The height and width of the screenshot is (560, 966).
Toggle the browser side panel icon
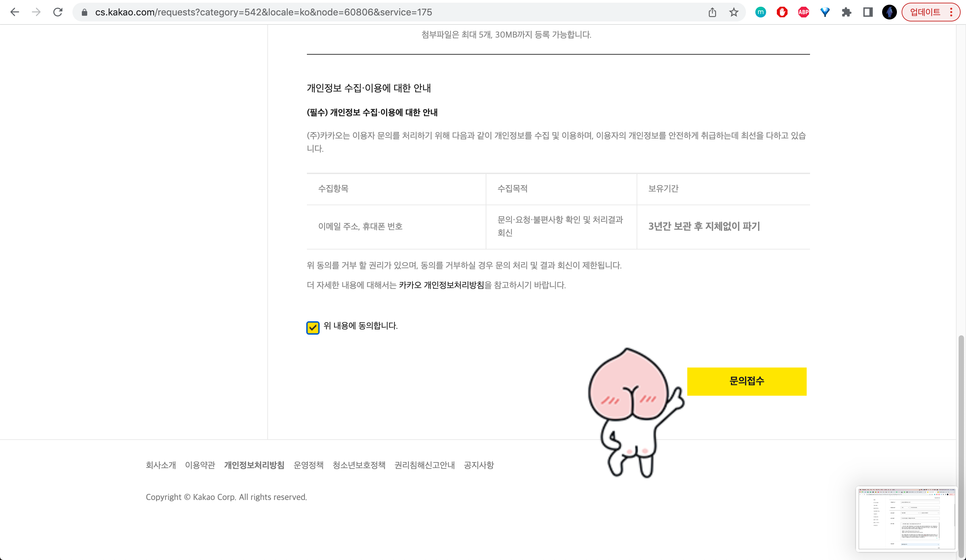coord(868,12)
